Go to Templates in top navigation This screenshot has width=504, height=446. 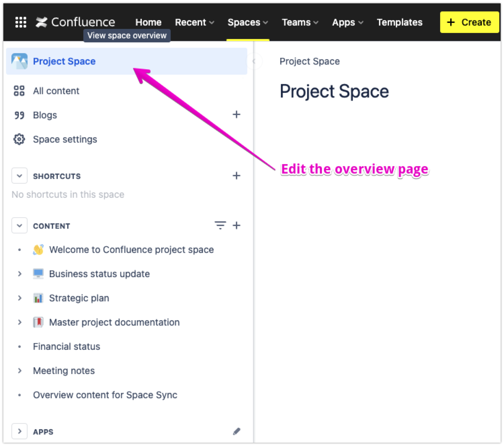400,22
